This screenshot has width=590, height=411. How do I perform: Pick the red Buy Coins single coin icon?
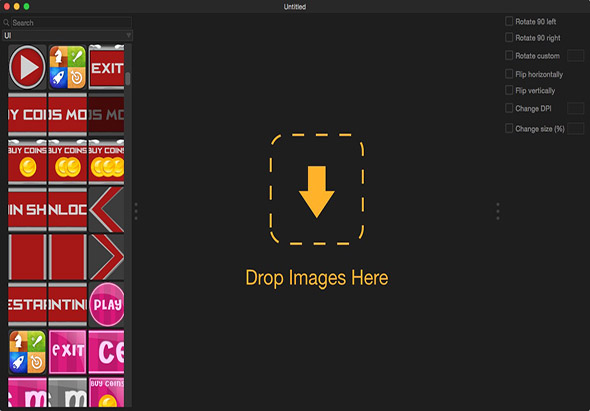tap(27, 162)
